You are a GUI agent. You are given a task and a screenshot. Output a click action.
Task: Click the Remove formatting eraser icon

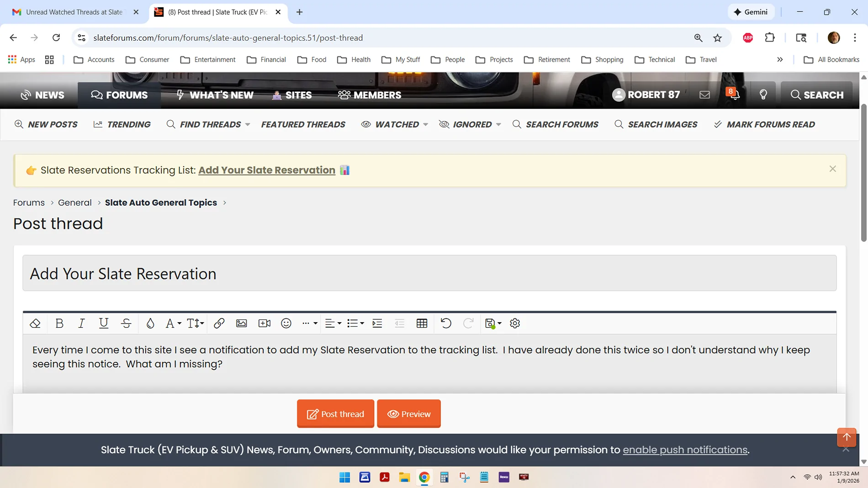(x=35, y=324)
